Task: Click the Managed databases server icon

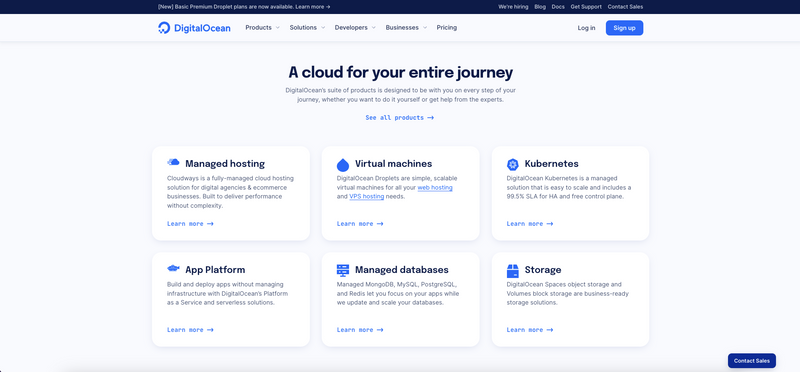Action: coord(343,270)
